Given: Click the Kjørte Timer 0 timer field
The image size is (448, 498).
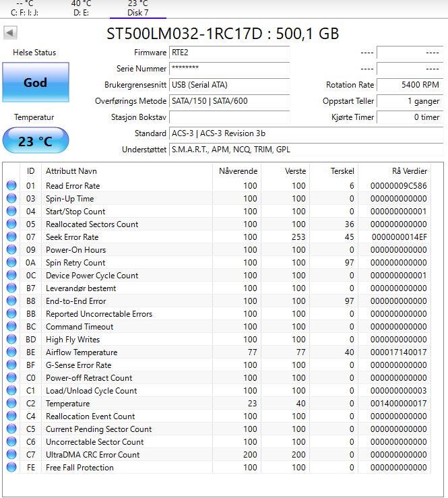Looking at the screenshot, I should tap(410, 117).
